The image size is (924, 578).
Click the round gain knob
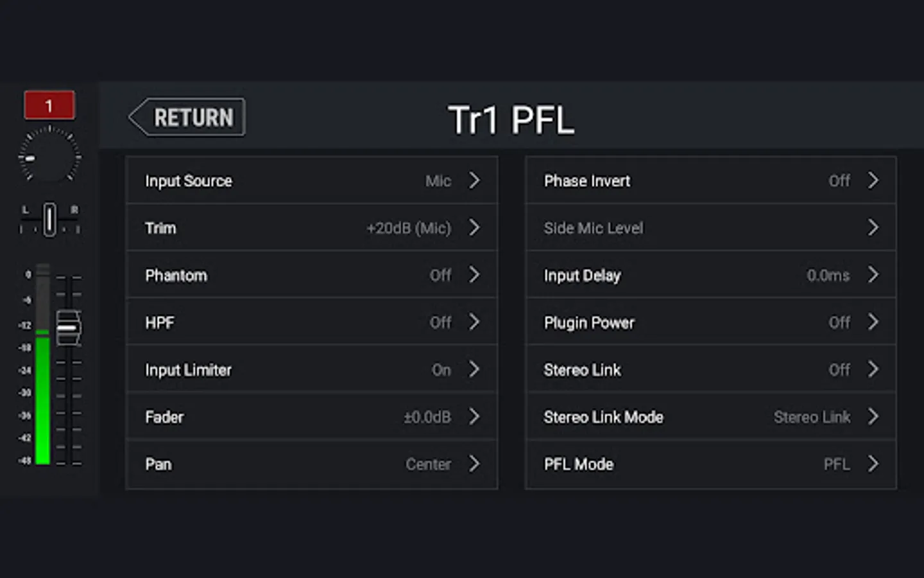(49, 157)
